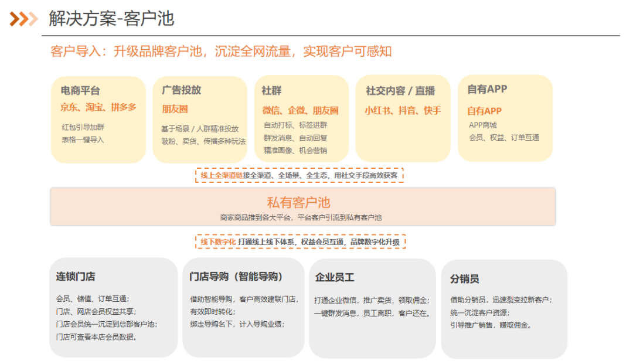The width and height of the screenshot is (633, 364).
Task: Click the APP商城 text line
Action: (482, 125)
